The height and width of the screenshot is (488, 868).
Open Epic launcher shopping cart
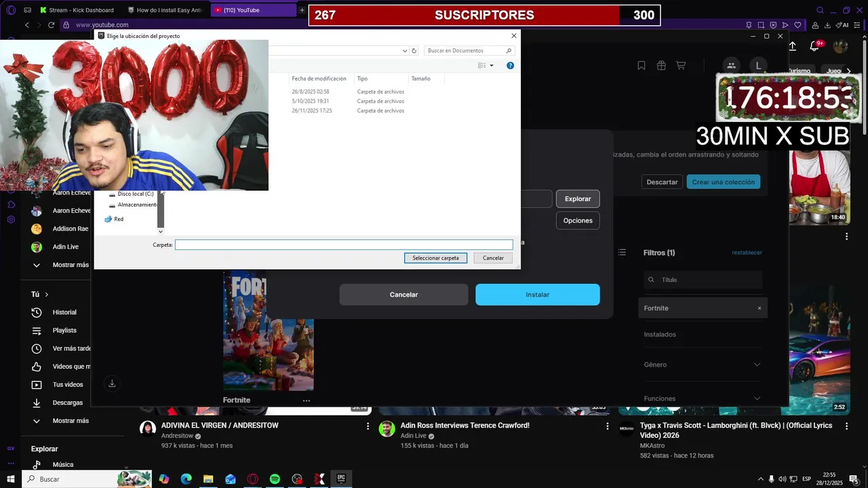pos(681,66)
